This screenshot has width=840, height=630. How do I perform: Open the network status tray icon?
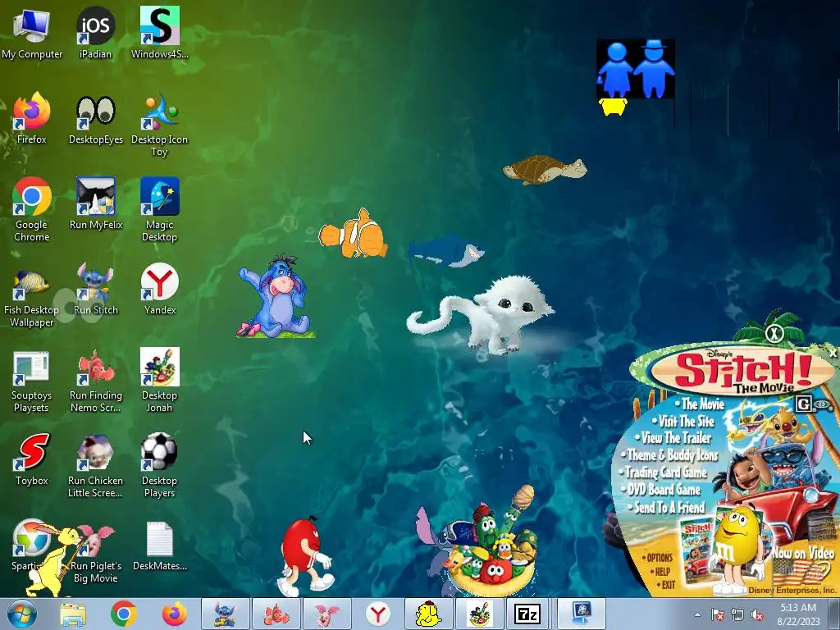coord(737,614)
